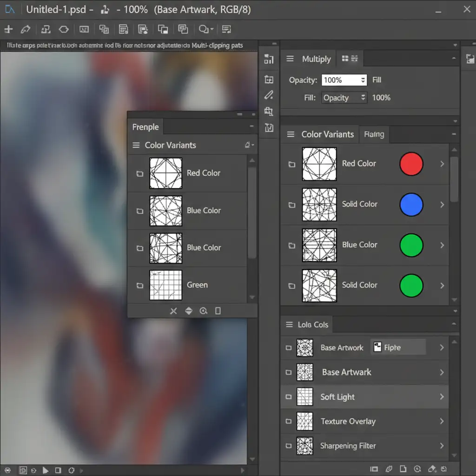Expand the Red Color variant chevron
Image resolution: width=476 pixels, height=476 pixels.
442,164
